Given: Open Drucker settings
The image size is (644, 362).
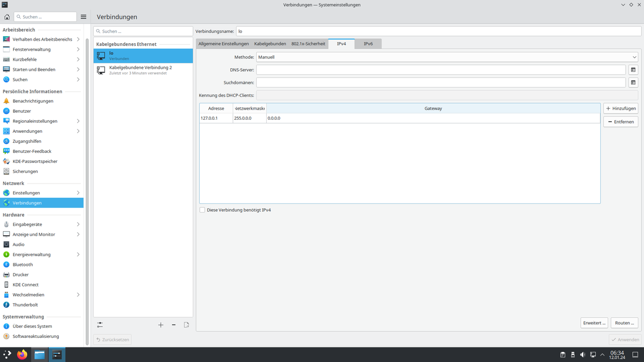Looking at the screenshot, I should 42,275.
